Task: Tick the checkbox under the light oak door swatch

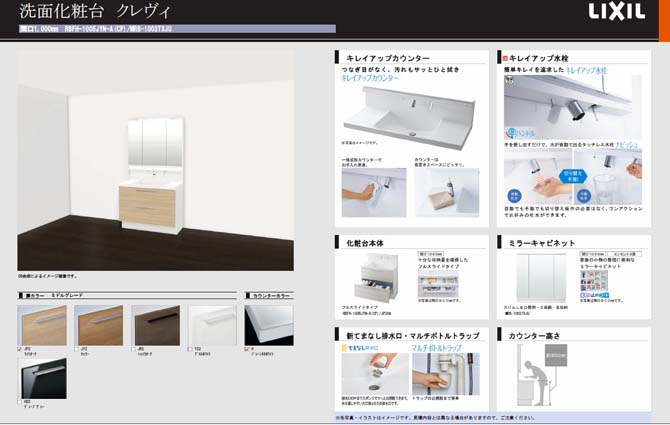Action: click(20, 349)
